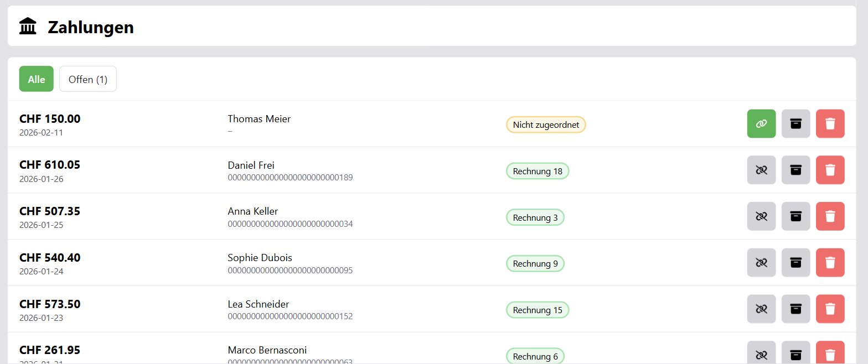Viewport: 868px width, 364px height.
Task: Open the Rechnung 9 badge
Action: pyautogui.click(x=535, y=264)
